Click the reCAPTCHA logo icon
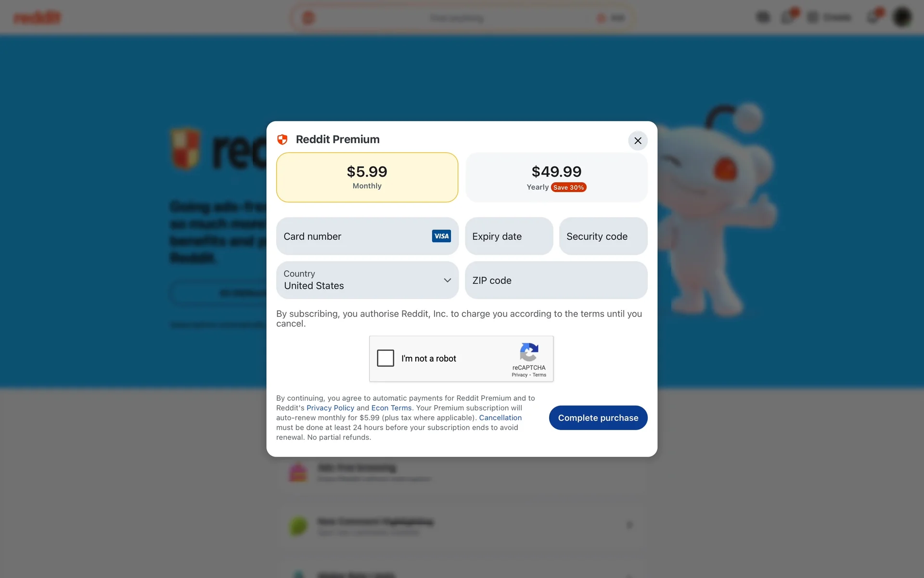The width and height of the screenshot is (924, 578). [529, 352]
